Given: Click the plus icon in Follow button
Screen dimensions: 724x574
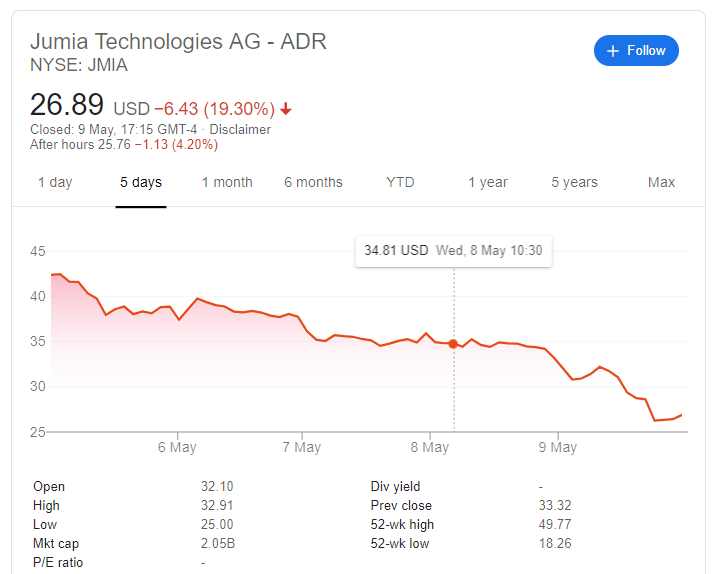Looking at the screenshot, I should [614, 51].
